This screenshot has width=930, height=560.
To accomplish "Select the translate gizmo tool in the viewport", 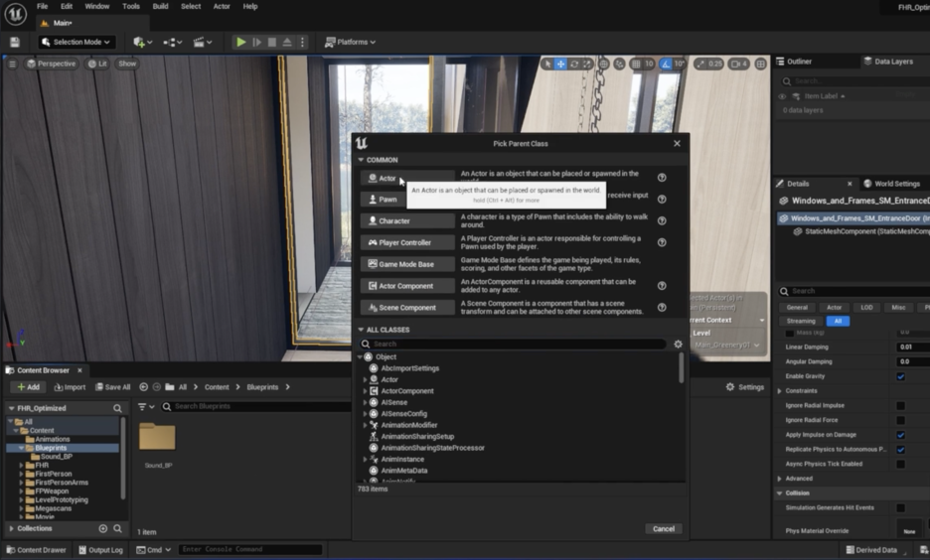I will [560, 64].
